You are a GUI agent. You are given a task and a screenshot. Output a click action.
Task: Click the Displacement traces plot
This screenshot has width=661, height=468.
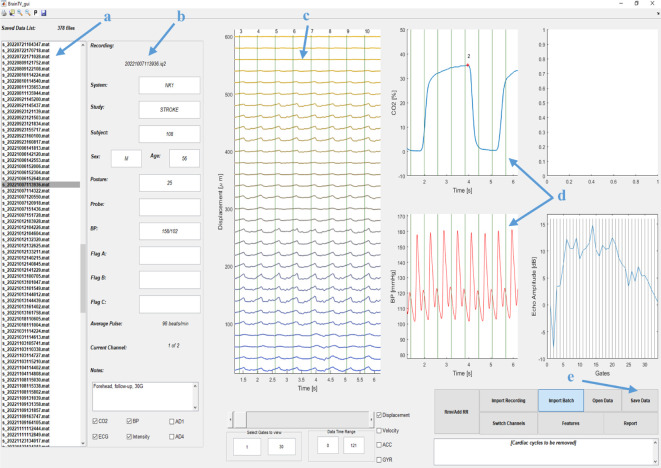click(x=307, y=202)
